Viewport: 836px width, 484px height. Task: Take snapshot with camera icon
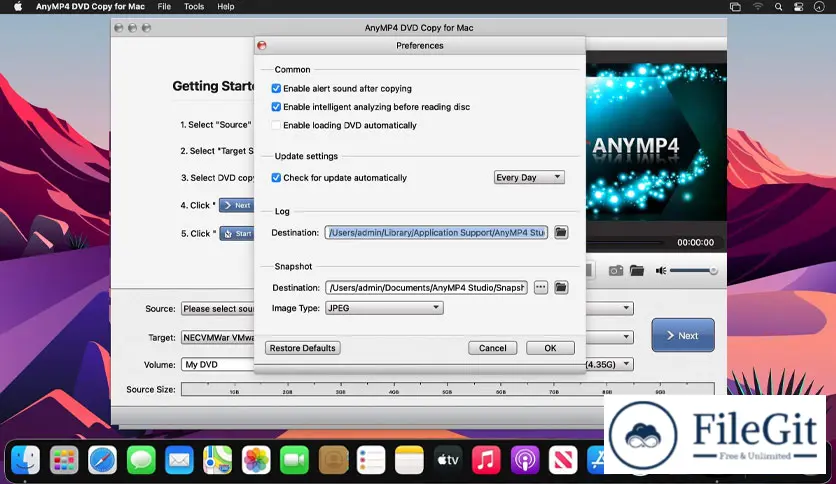pos(616,271)
